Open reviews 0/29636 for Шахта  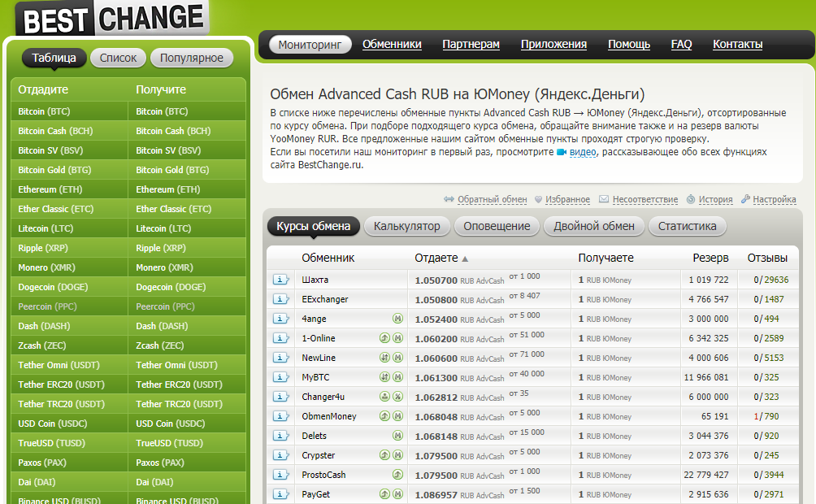770,280
